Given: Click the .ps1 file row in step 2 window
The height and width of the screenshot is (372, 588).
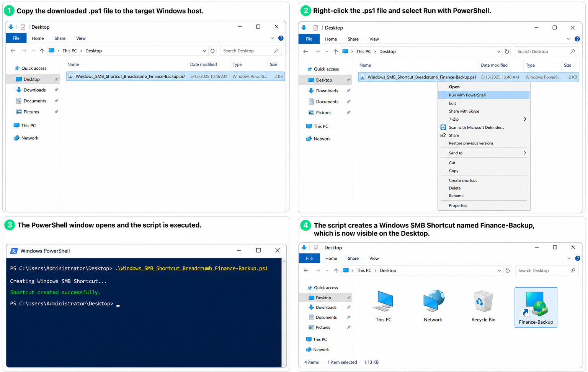Looking at the screenshot, I should tap(469, 77).
